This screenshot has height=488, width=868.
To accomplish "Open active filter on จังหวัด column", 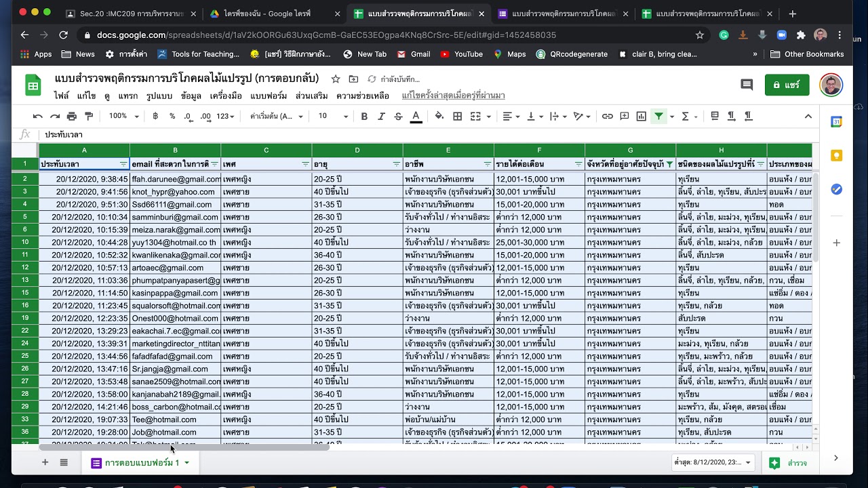I will click(x=669, y=164).
